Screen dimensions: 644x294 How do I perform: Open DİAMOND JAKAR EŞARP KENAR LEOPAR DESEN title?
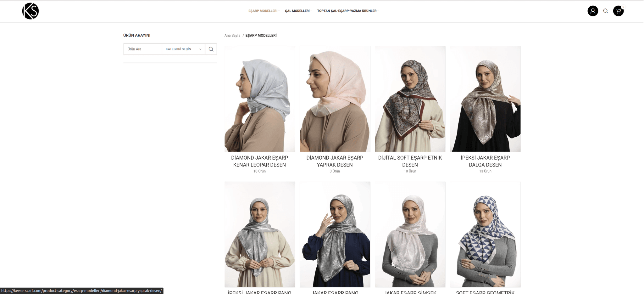point(259,161)
